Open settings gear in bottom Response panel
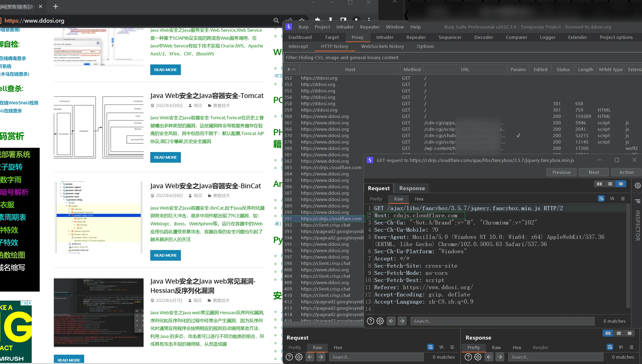 [x=478, y=357]
